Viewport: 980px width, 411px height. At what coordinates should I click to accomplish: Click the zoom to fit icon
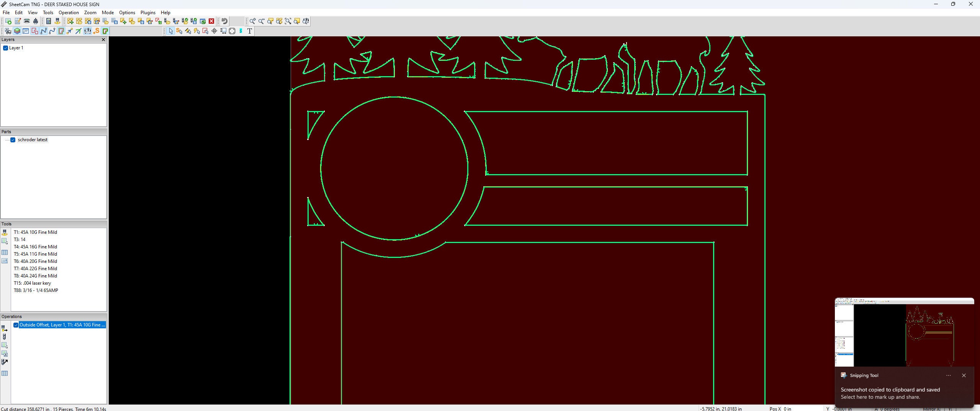tap(288, 21)
